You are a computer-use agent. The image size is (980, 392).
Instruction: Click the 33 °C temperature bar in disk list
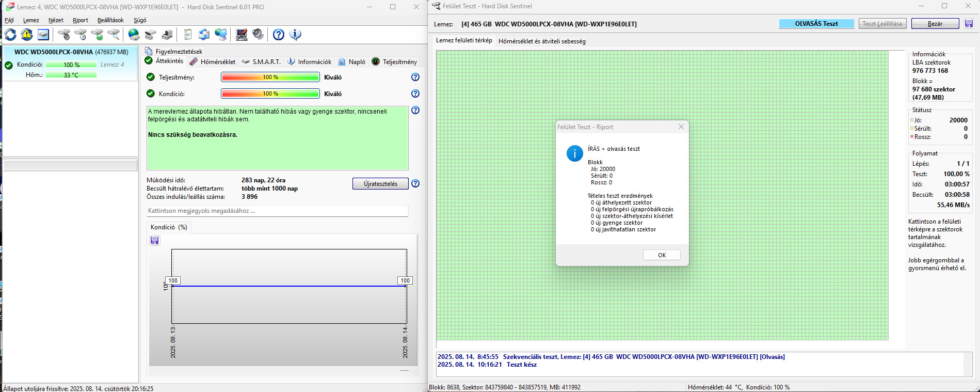tap(71, 75)
